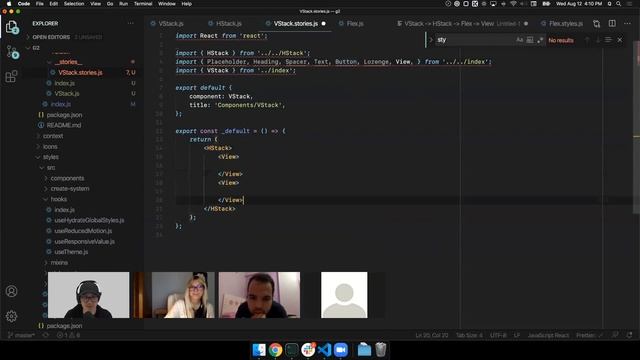Click the blank avatar participant video tile

[x=344, y=295]
